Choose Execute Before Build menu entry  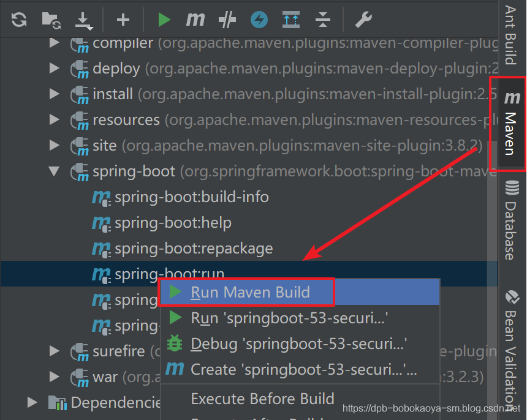tap(300, 399)
